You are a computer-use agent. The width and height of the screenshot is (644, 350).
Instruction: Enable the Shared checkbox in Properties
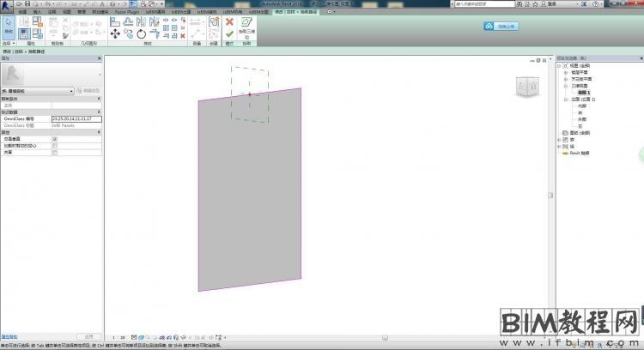[x=55, y=151]
